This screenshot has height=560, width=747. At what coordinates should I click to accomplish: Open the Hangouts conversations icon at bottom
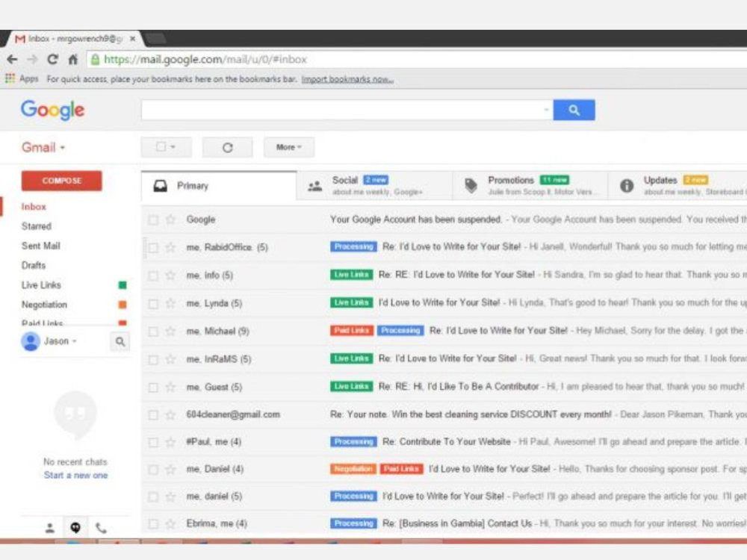[x=75, y=528]
